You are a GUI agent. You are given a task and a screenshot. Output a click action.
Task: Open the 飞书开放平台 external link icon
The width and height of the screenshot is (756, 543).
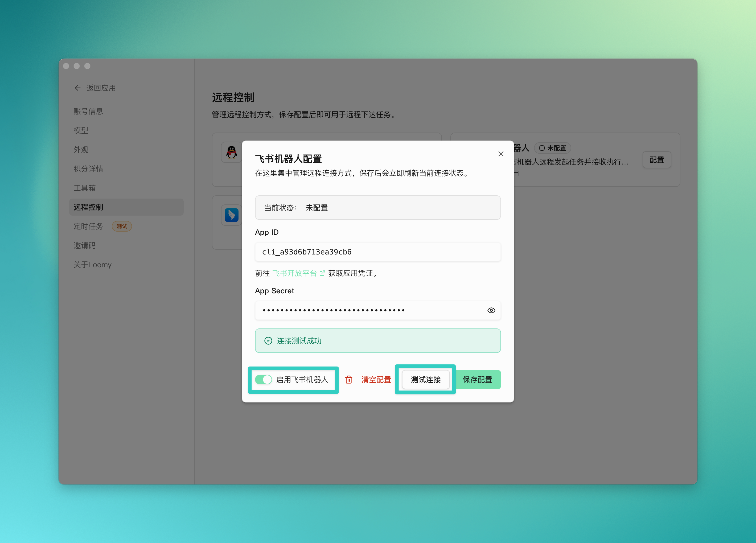click(x=322, y=273)
